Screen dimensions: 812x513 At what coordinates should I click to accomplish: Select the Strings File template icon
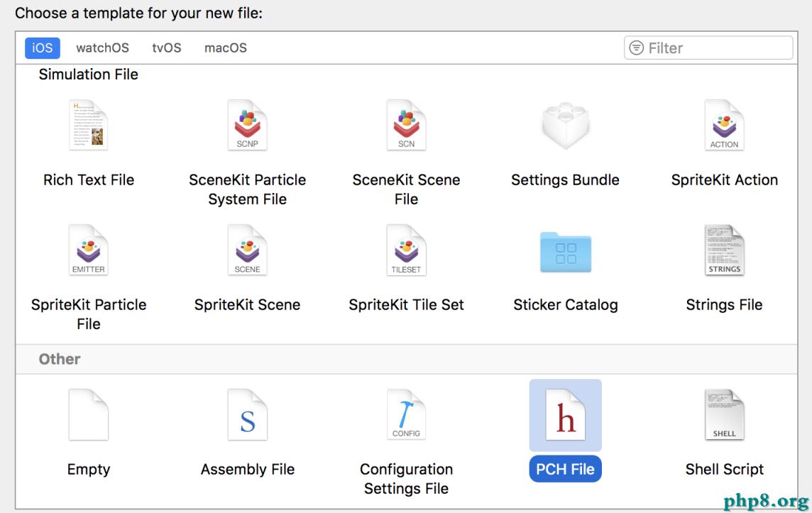(x=724, y=250)
